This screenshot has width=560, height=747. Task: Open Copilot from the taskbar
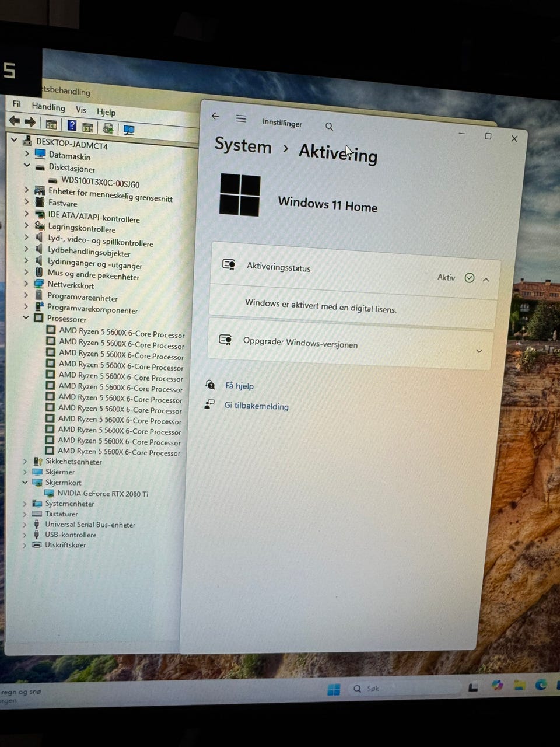[497, 685]
